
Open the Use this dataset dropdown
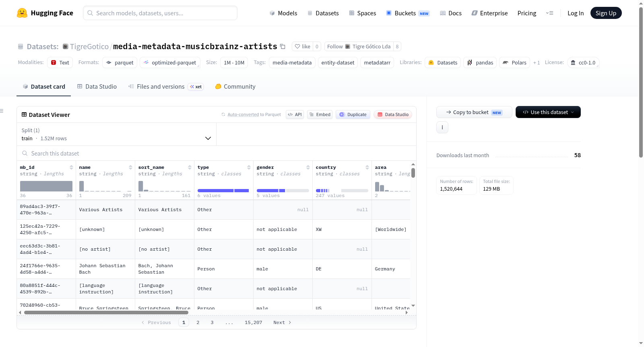tap(548, 112)
